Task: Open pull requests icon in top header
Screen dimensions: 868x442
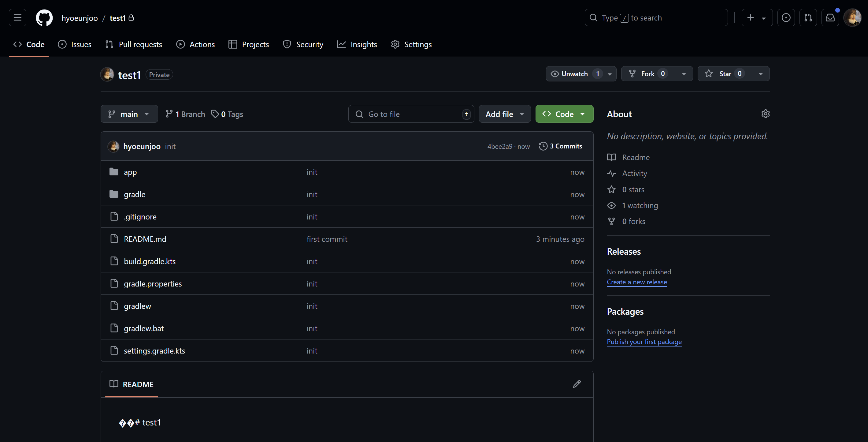Action: point(808,17)
